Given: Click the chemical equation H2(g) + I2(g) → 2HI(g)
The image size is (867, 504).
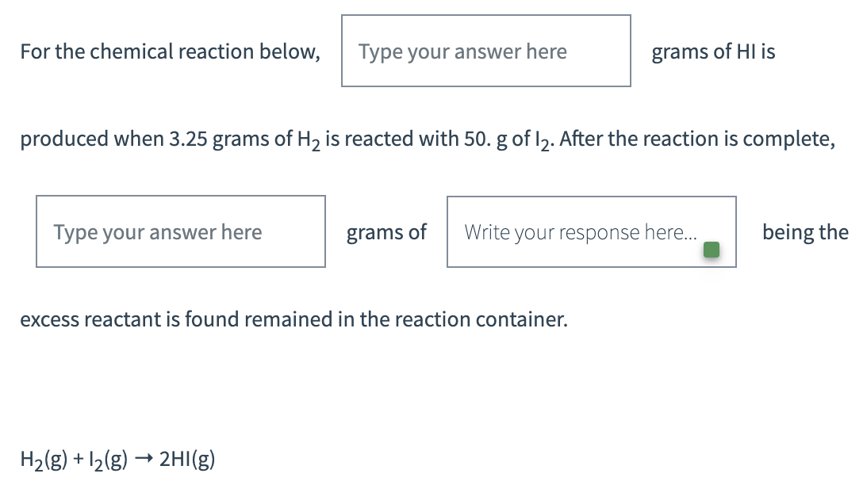Looking at the screenshot, I should tap(117, 458).
